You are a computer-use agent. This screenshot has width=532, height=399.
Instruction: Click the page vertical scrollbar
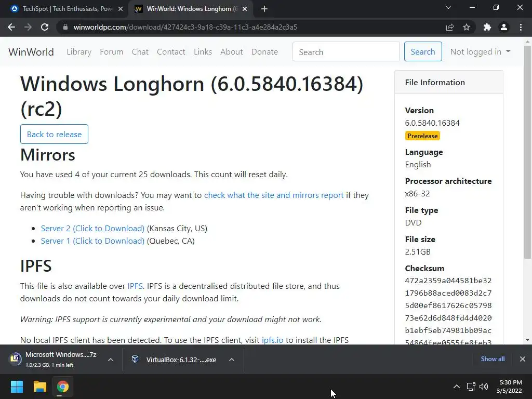click(x=527, y=153)
